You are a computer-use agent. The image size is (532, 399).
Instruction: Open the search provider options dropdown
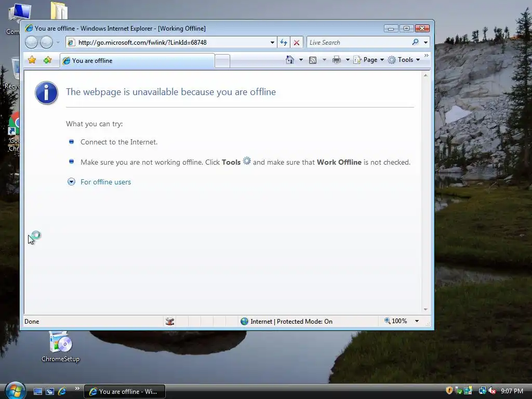(426, 43)
